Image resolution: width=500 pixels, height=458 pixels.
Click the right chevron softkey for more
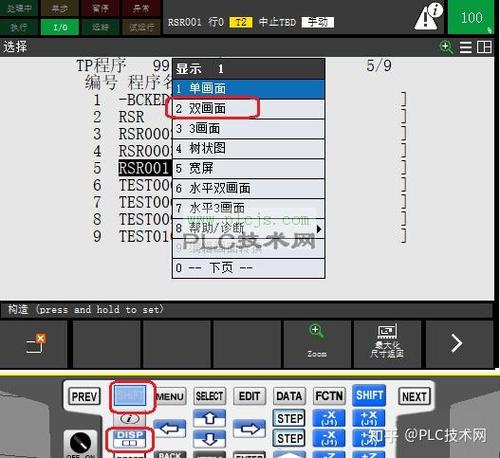[x=459, y=344]
